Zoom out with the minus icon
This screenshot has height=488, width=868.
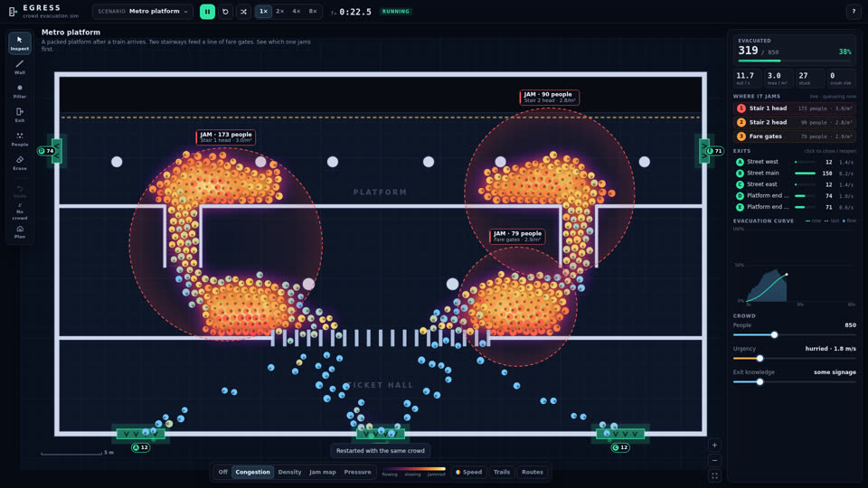714,460
